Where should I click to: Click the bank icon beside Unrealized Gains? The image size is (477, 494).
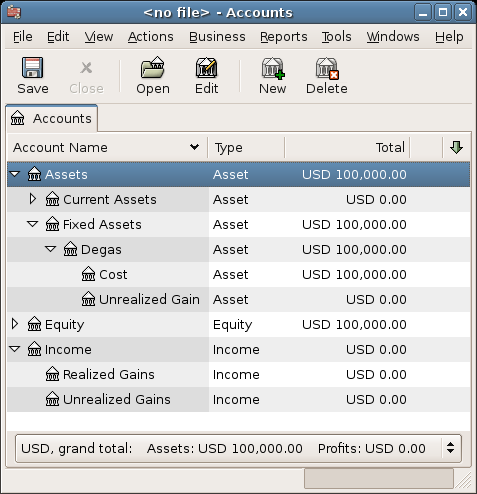point(52,399)
